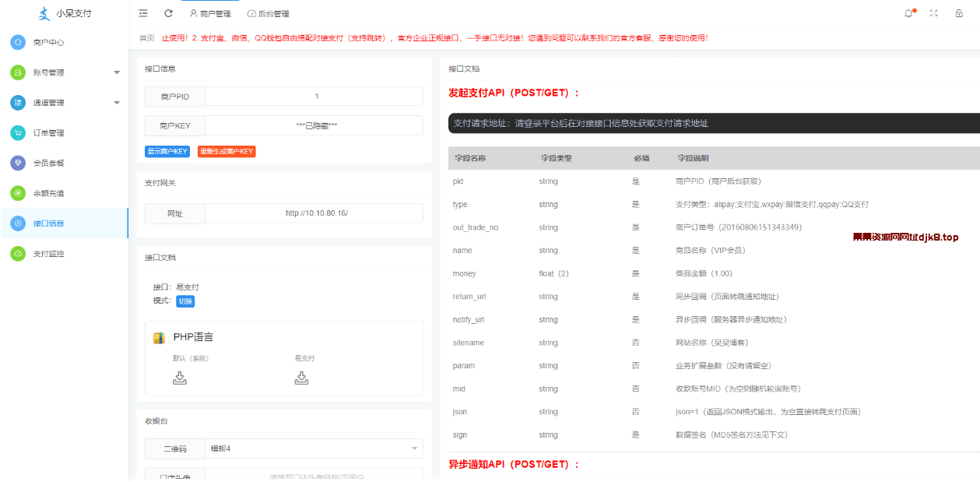Expand the 账号管理 menu
Screen dimensions: 980x482
(62, 72)
